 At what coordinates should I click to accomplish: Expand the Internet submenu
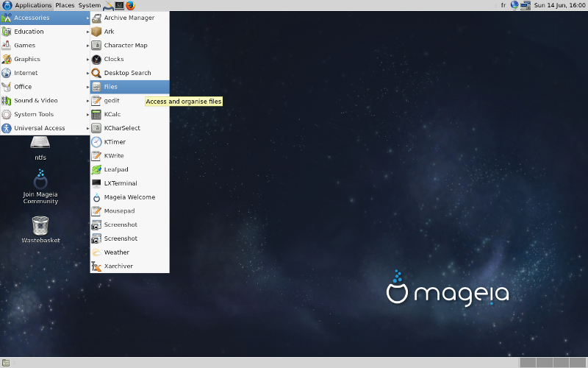point(45,73)
